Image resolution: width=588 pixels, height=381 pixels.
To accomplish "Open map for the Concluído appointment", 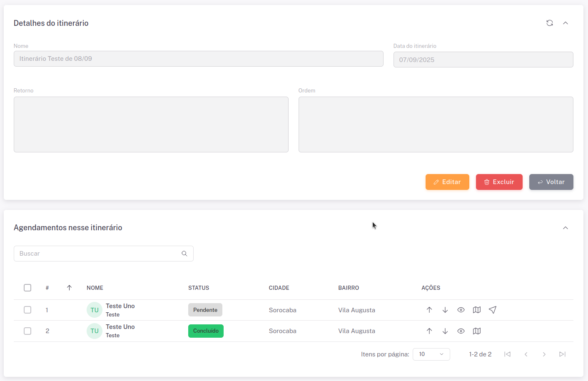I will (x=477, y=331).
